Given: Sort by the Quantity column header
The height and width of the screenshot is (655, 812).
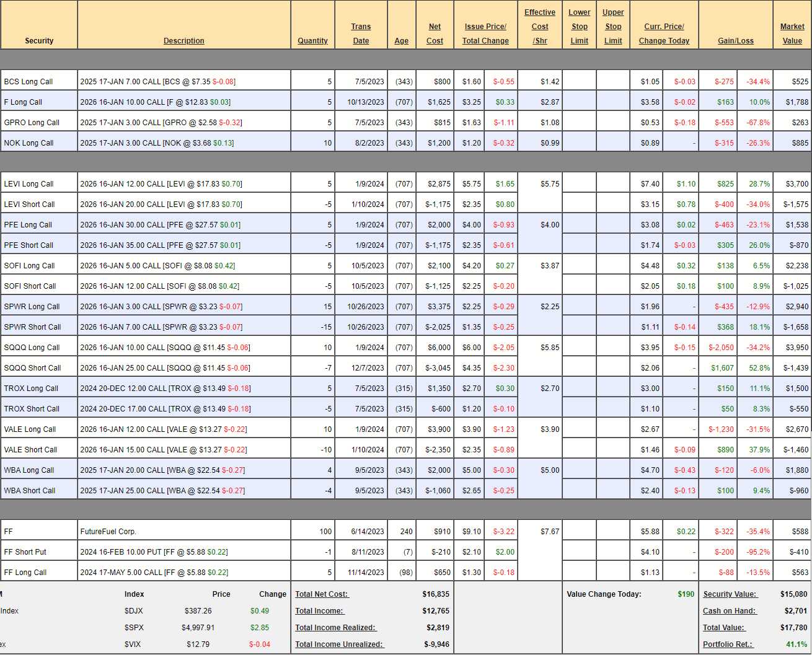Looking at the screenshot, I should 312,41.
